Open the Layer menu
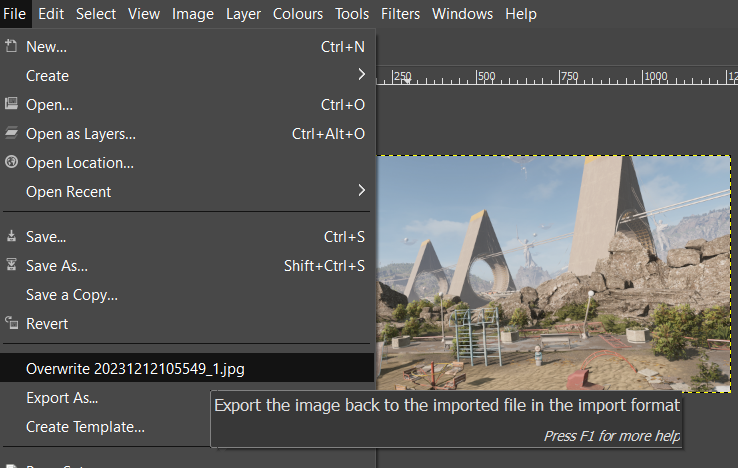 [243, 14]
